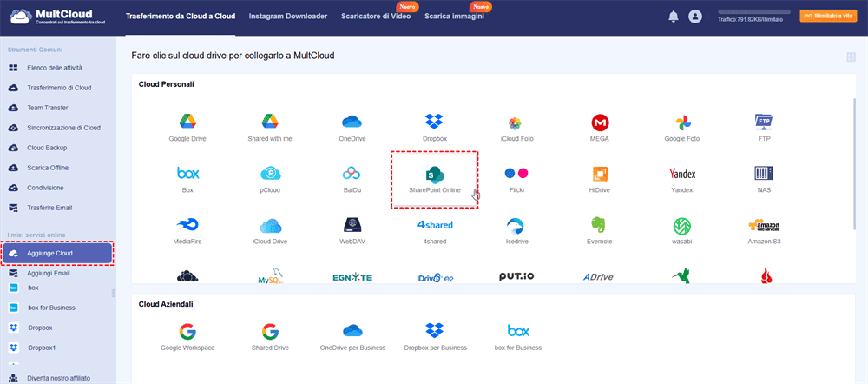Open Trasferimento da Cloud a Cloud tab
The width and height of the screenshot is (868, 384).
181,17
